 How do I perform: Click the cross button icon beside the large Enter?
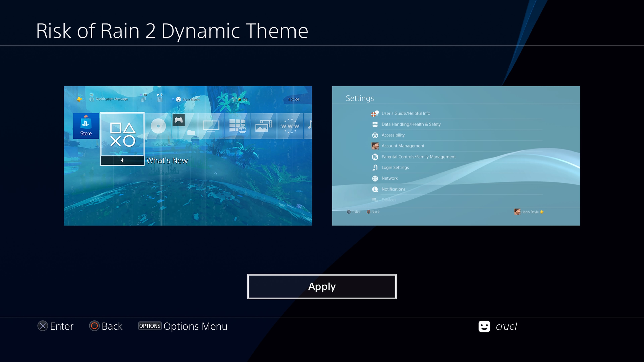click(x=43, y=326)
